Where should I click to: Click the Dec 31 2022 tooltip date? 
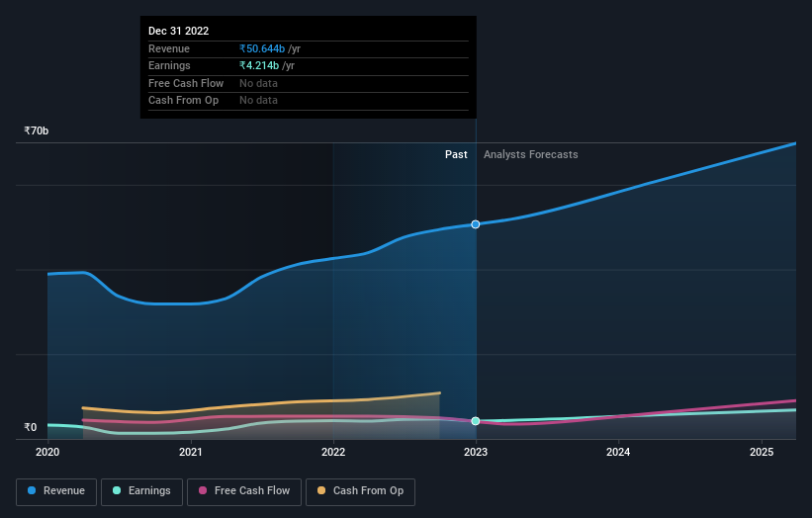pos(179,31)
